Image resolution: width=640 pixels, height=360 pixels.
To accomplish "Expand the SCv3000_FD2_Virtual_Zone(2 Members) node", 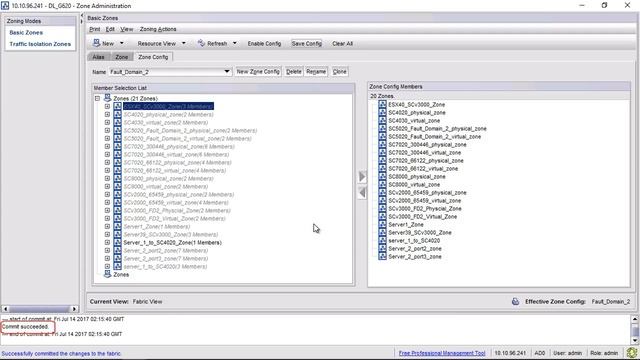I will 107,218.
